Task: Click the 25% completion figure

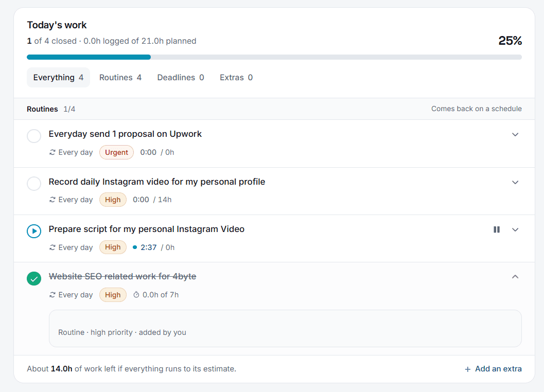Action: 510,41
